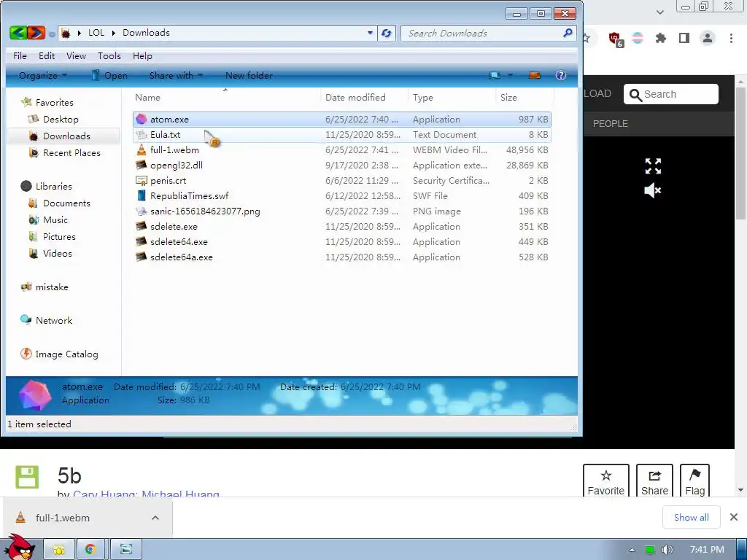747x560 pixels.
Task: Toggle Chrome side panel icon
Action: 684,38
